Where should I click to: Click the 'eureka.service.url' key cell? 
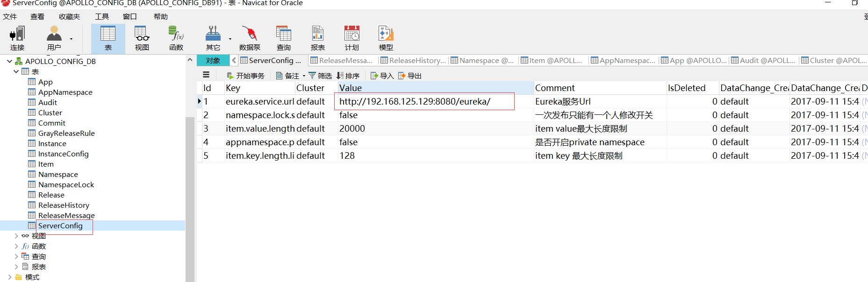260,101
